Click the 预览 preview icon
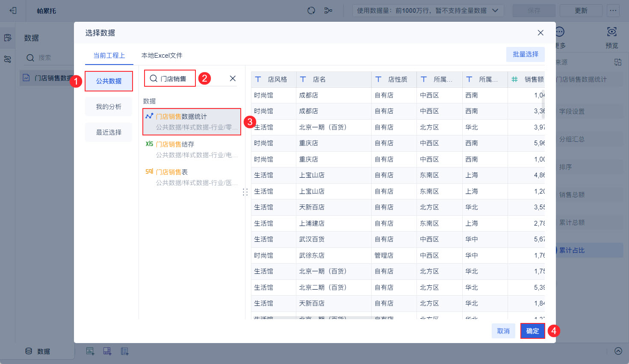The height and width of the screenshot is (364, 629). (612, 32)
